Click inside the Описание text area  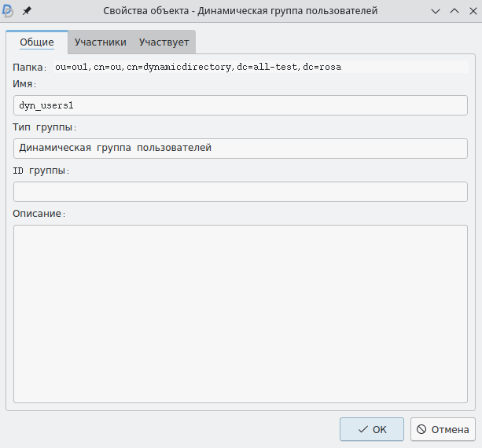241,314
